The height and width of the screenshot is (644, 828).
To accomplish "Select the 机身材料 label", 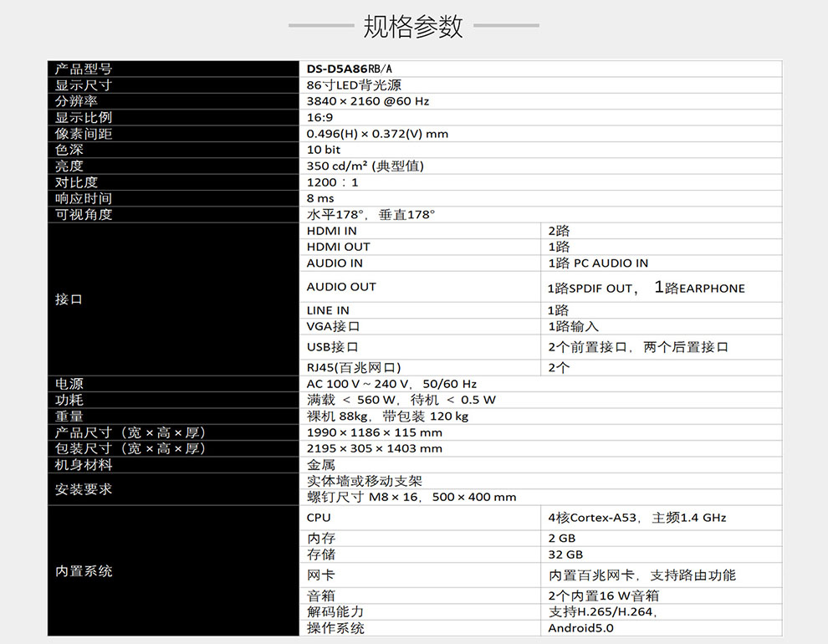I will tap(84, 465).
